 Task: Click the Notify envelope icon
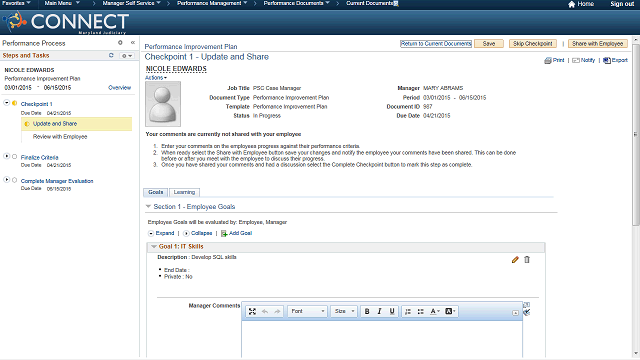point(576,60)
